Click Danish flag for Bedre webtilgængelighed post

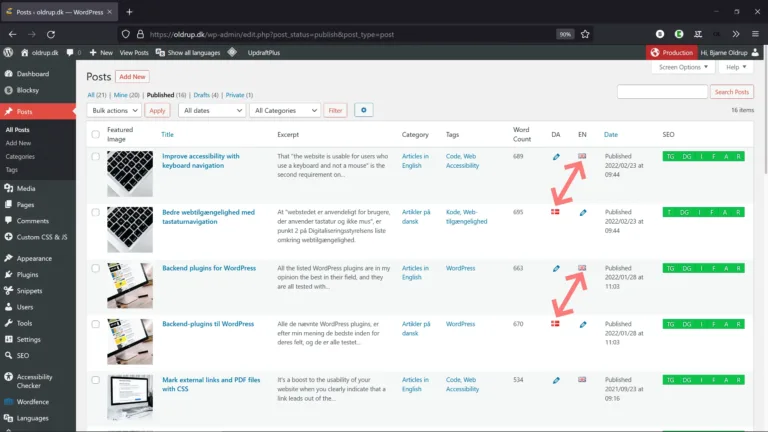555,212
